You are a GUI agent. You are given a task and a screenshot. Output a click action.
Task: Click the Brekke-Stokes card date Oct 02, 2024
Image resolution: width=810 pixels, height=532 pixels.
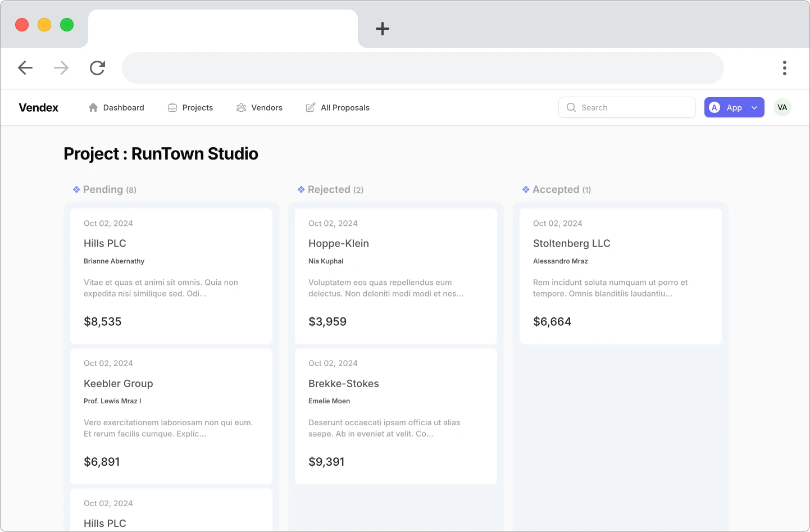(333, 363)
